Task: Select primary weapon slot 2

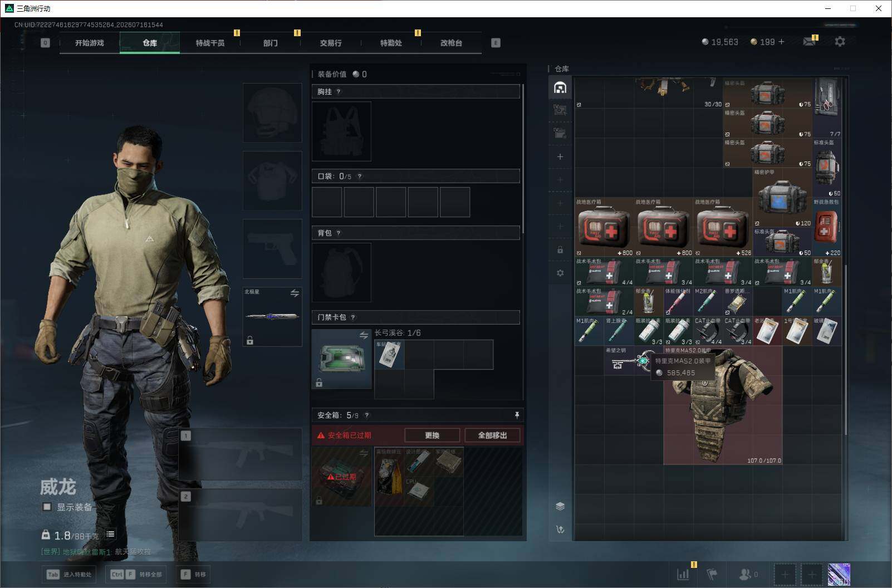Action: click(x=241, y=515)
